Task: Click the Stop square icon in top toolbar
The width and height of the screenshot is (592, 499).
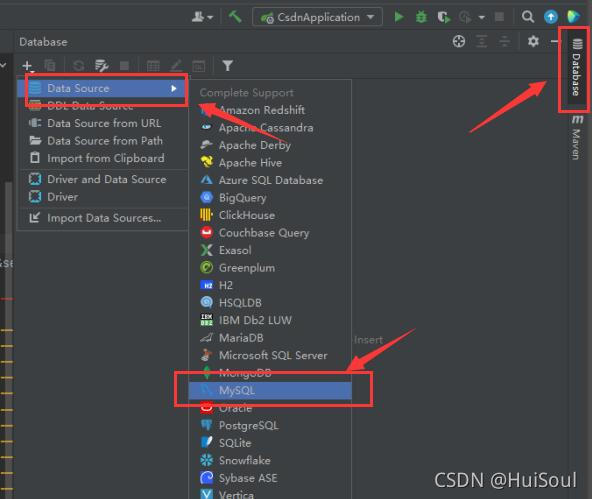Action: pos(499,17)
